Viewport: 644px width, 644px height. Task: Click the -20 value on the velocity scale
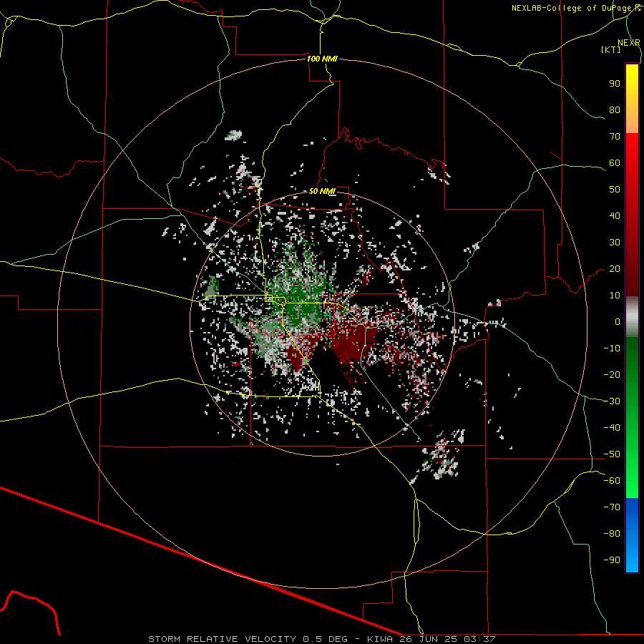[612, 375]
